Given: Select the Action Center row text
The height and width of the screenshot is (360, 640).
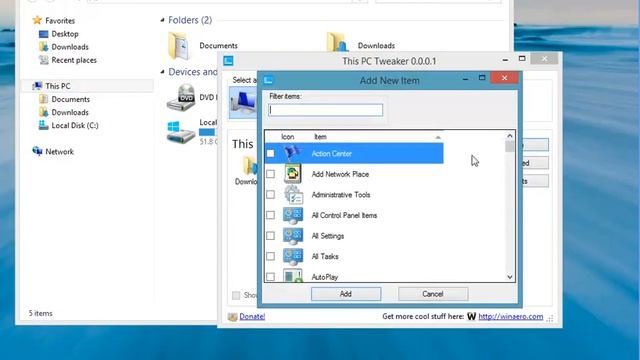Looking at the screenshot, I should coord(331,153).
